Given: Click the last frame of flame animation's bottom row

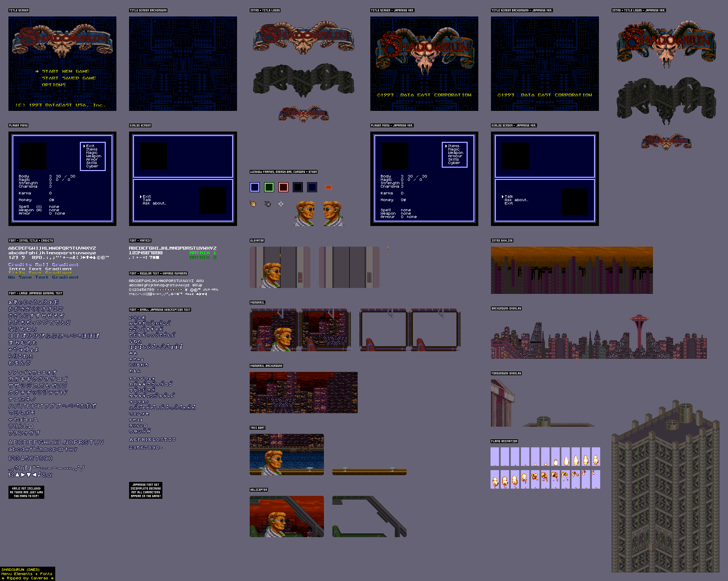Looking at the screenshot, I should coord(596,479).
